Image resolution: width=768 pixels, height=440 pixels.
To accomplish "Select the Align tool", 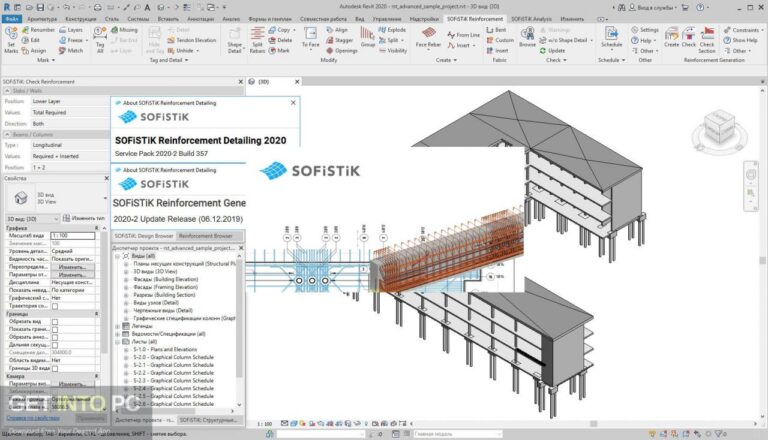I will pyautogui.click(x=337, y=30).
